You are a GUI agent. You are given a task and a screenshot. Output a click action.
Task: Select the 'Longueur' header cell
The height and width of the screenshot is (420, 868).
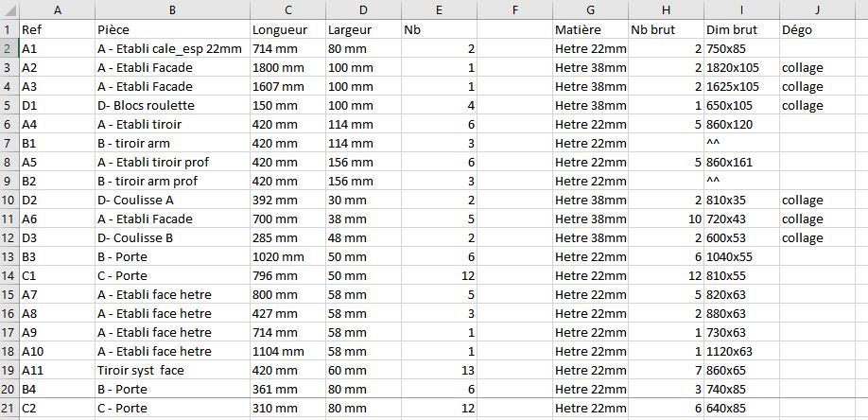[x=286, y=29]
